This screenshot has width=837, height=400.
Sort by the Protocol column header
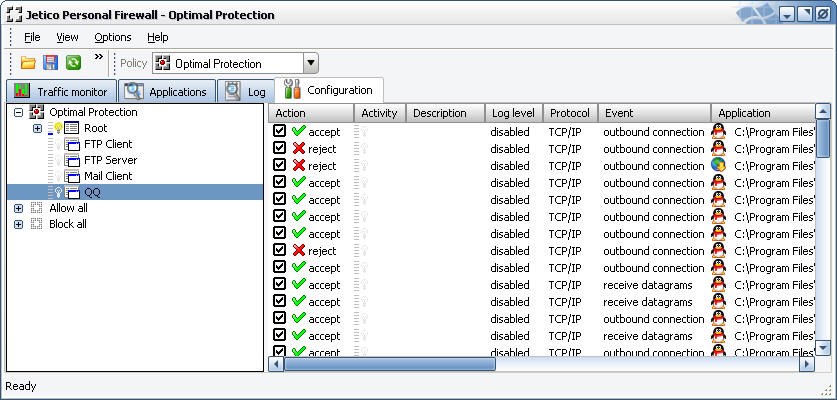pos(570,113)
